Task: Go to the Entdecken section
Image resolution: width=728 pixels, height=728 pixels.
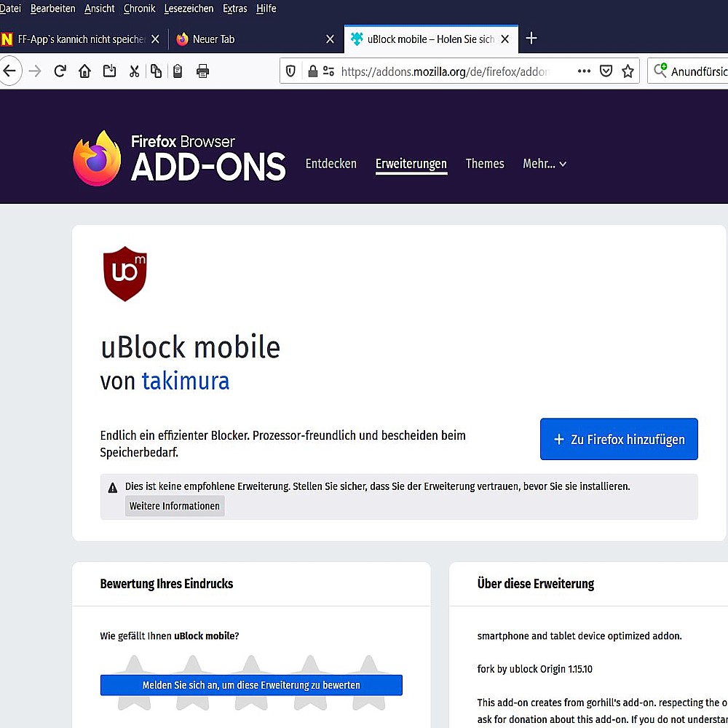Action: (x=331, y=163)
